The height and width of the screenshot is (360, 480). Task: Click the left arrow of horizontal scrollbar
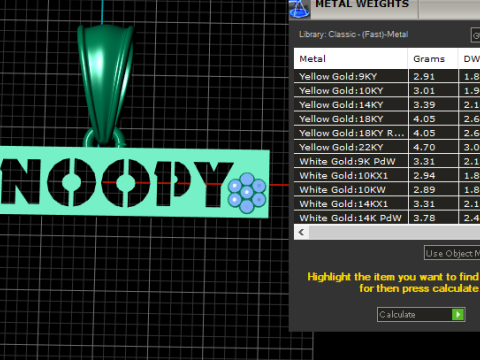click(301, 232)
